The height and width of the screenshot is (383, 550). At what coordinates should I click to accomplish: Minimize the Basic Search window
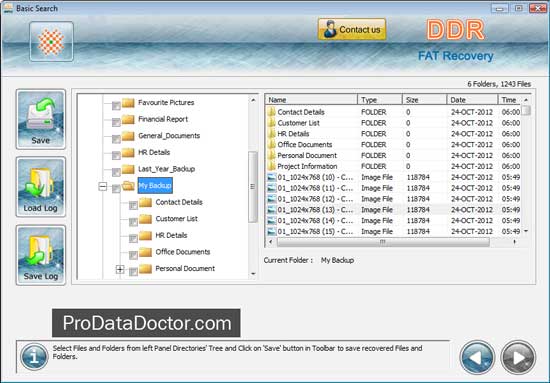[x=500, y=8]
